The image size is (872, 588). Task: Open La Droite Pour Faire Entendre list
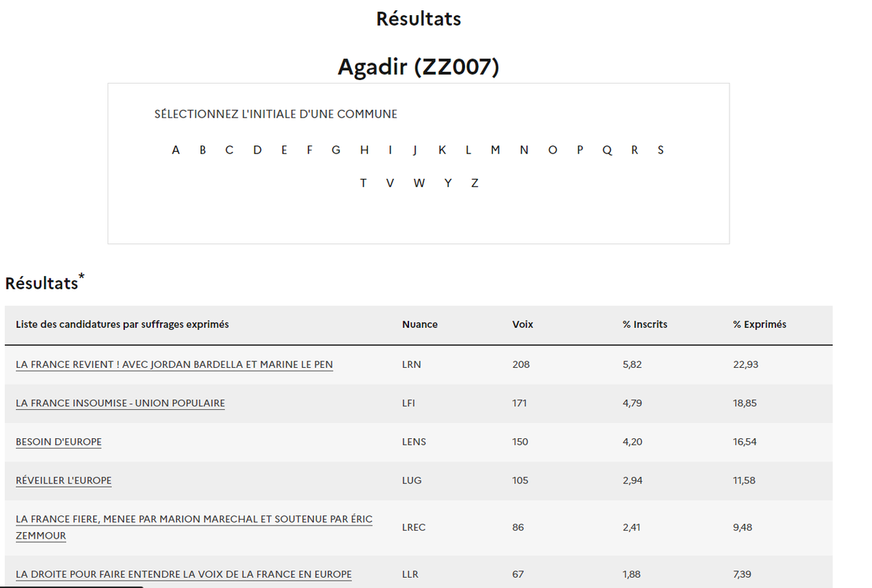tap(184, 574)
